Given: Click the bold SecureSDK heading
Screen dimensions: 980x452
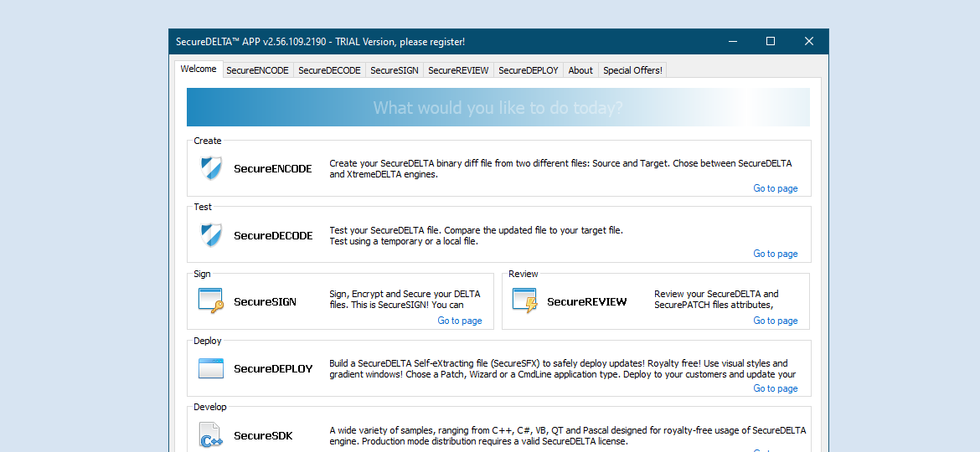Looking at the screenshot, I should point(263,436).
